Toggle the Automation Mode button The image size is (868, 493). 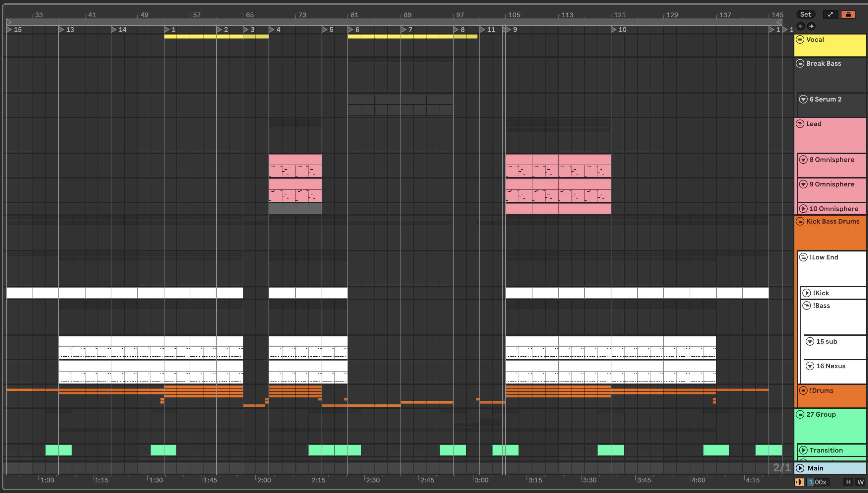(830, 14)
